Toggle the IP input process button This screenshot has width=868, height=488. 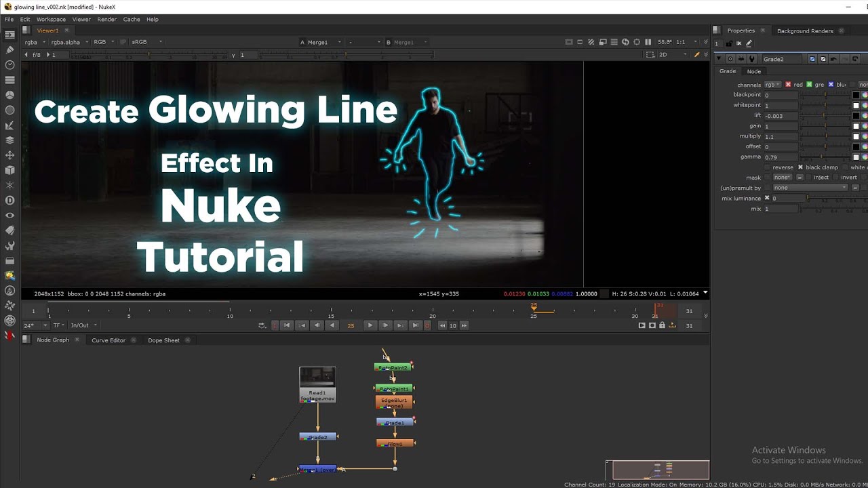(123, 42)
